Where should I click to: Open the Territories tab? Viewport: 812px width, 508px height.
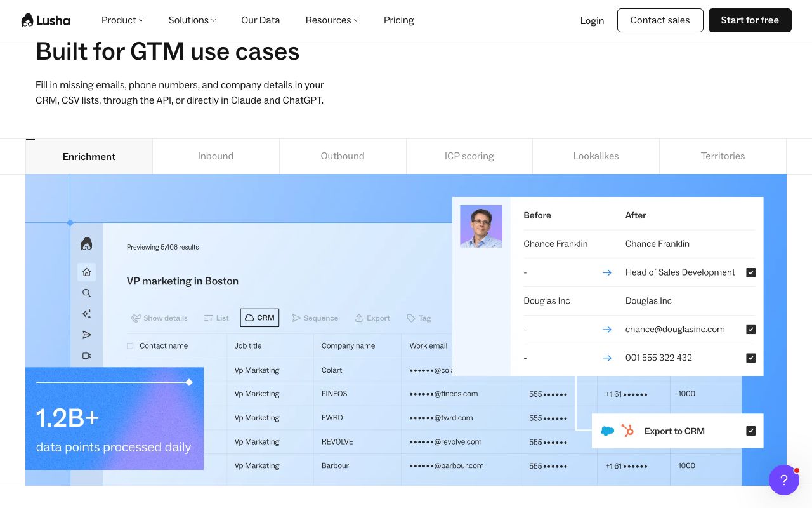(x=723, y=156)
